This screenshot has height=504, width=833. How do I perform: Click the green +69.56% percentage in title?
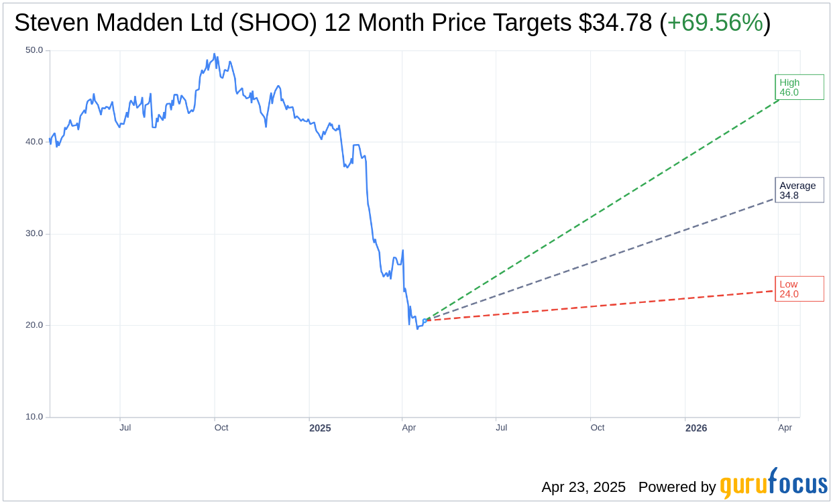(x=715, y=23)
